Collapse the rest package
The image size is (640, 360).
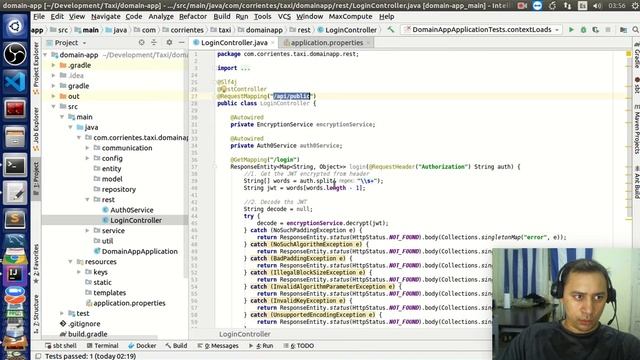87,200
